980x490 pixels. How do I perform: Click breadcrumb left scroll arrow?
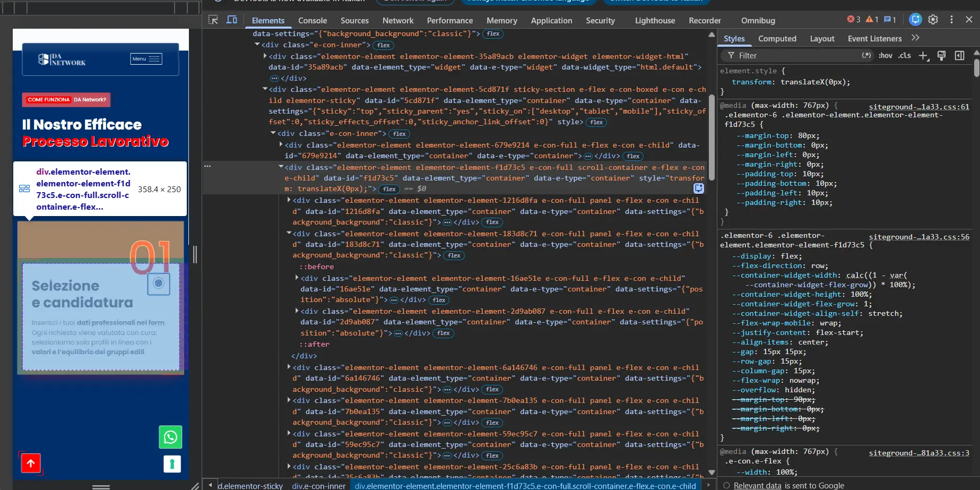point(210,485)
